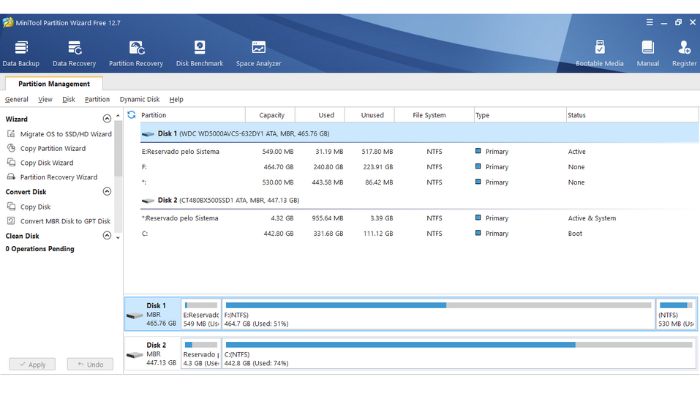This screenshot has height=400, width=700.
Task: Click the Apply button
Action: coord(33,364)
